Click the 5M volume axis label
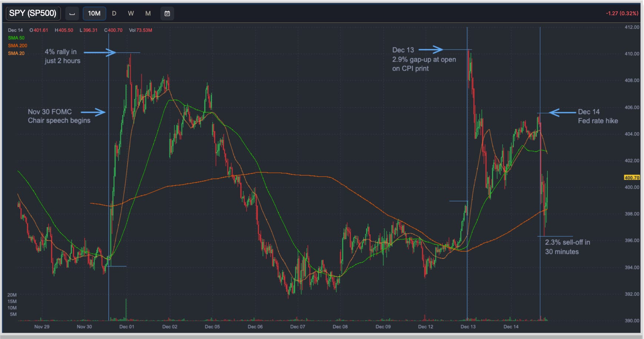Screen dimensions: 644x339 [x=13, y=315]
